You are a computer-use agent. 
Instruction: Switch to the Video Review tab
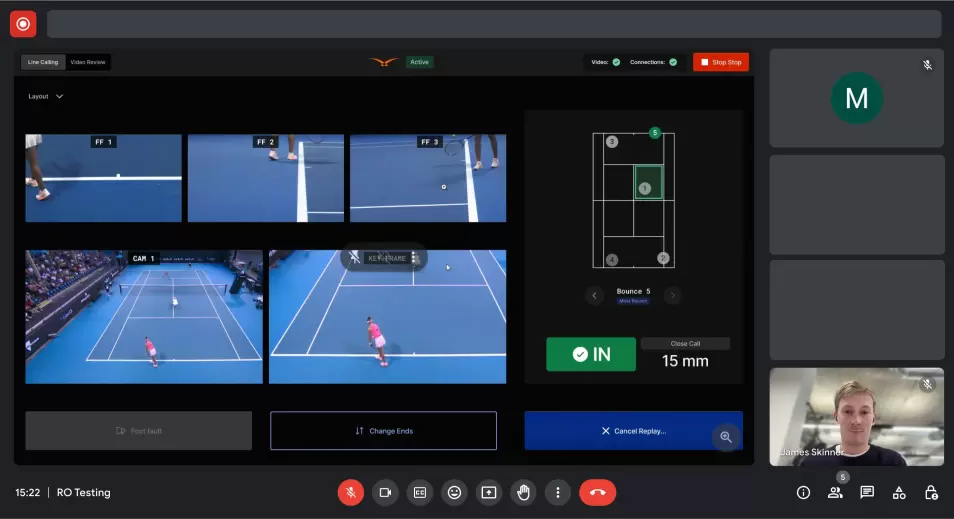tap(88, 62)
